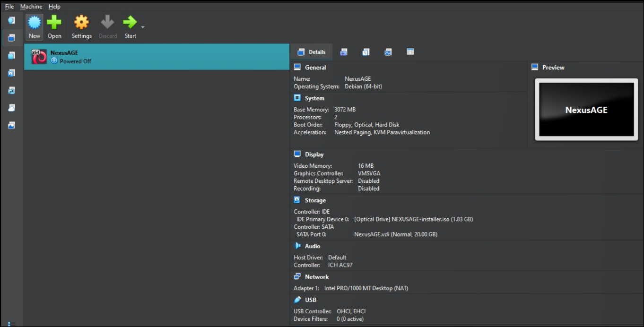The width and height of the screenshot is (644, 327).
Task: Open the File menu
Action: (x=9, y=7)
